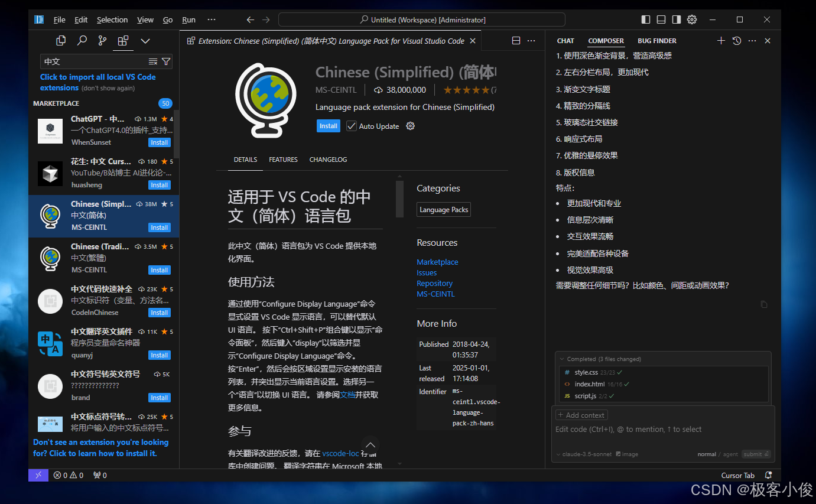
Task: Toggle bottom panel layout icon
Action: coord(661,19)
